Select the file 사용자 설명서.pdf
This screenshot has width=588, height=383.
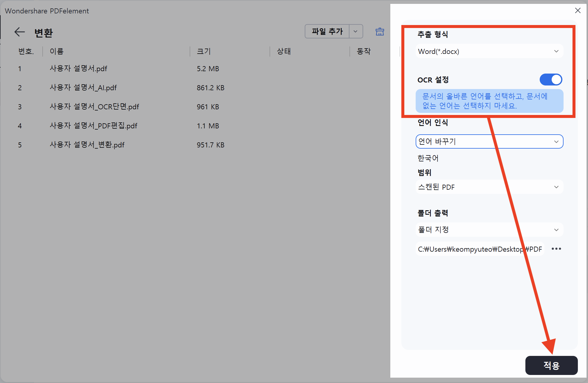click(x=78, y=68)
